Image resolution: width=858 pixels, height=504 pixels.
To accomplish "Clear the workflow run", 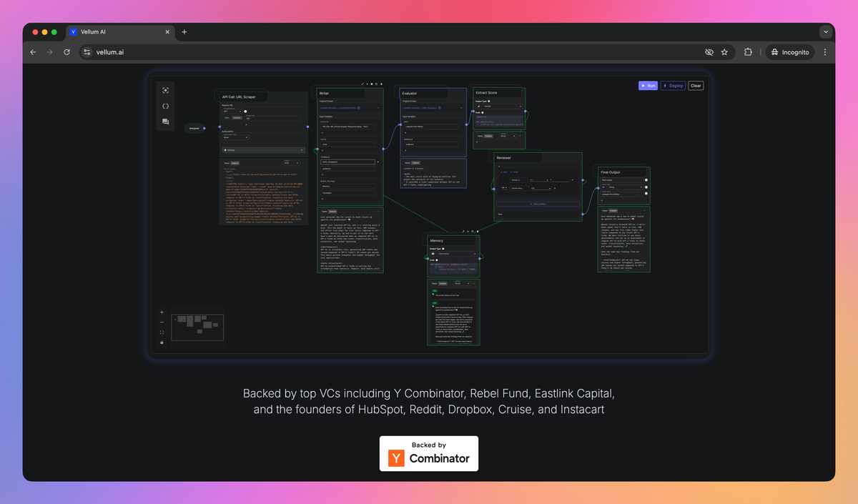I will 696,86.
